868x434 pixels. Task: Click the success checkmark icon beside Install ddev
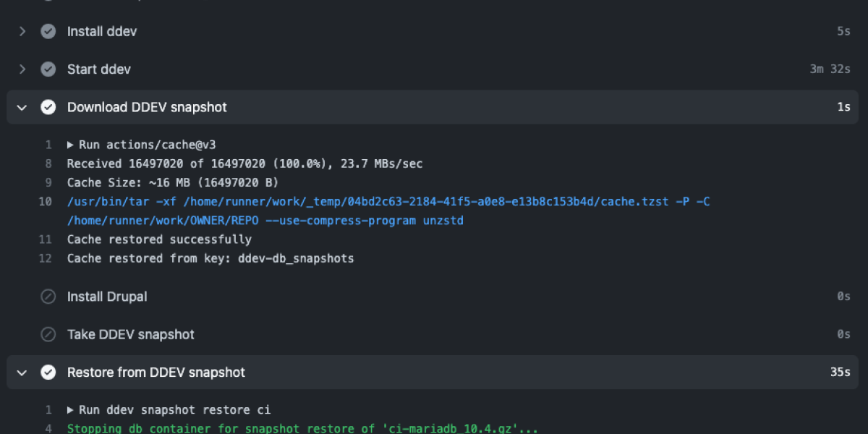pyautogui.click(x=48, y=31)
